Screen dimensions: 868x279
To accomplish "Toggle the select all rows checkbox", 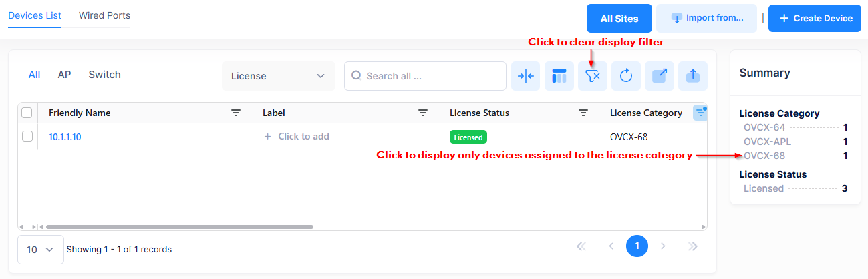I will click(27, 113).
